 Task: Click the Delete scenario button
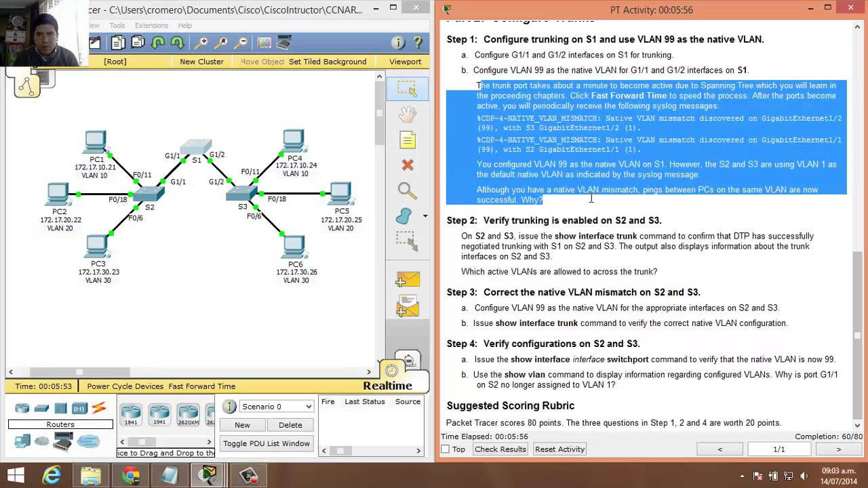pyautogui.click(x=290, y=425)
